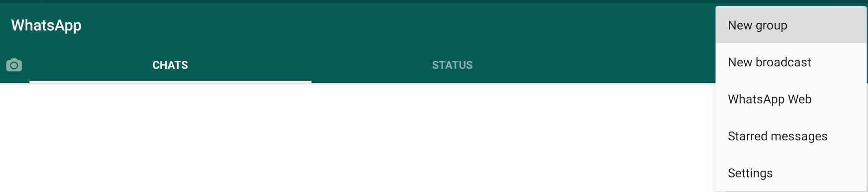Create a new group chat

point(791,25)
